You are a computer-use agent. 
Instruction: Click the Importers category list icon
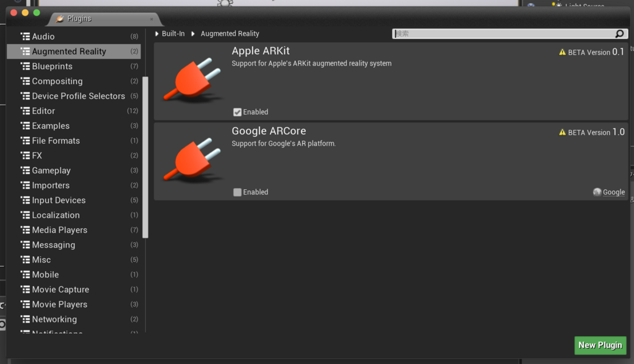pos(25,185)
